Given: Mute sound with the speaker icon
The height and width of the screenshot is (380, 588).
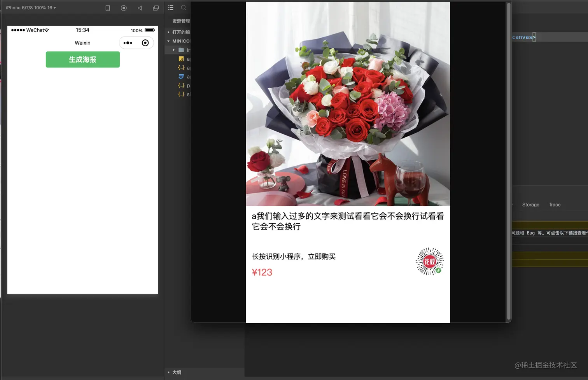Looking at the screenshot, I should click(140, 8).
